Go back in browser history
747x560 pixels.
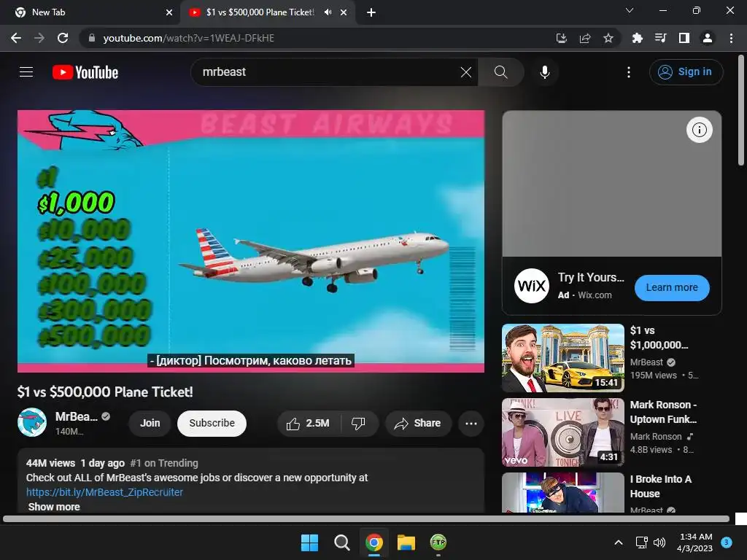tap(16, 38)
